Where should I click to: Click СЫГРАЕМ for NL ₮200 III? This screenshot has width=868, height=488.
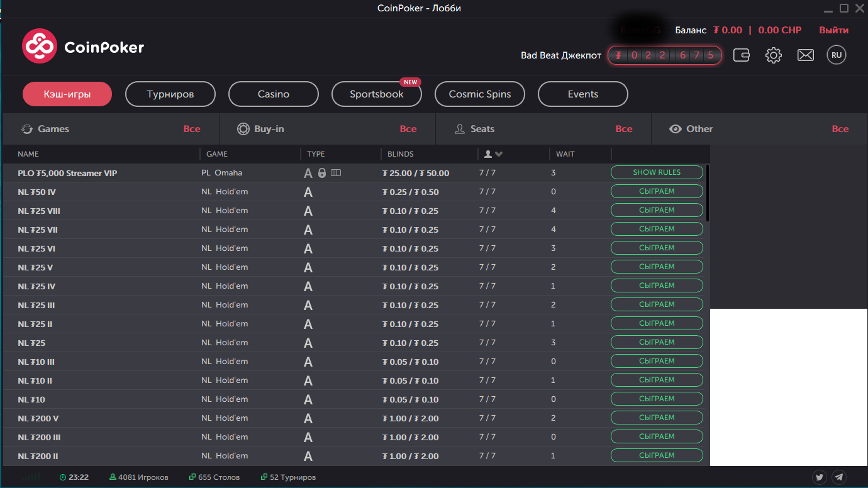point(657,436)
